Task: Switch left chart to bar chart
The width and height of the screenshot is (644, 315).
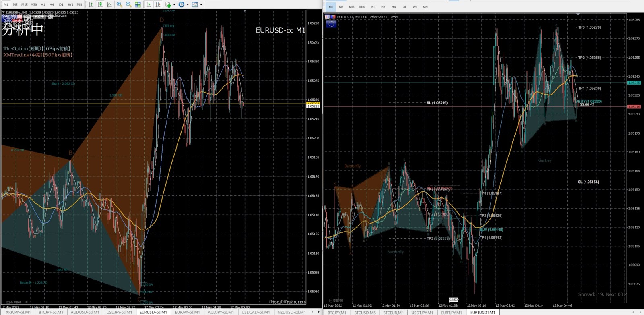Action: (91, 4)
